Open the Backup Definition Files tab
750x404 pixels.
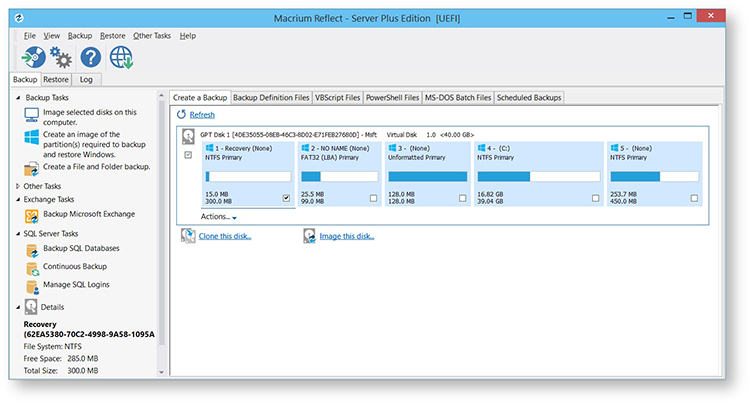(x=271, y=98)
